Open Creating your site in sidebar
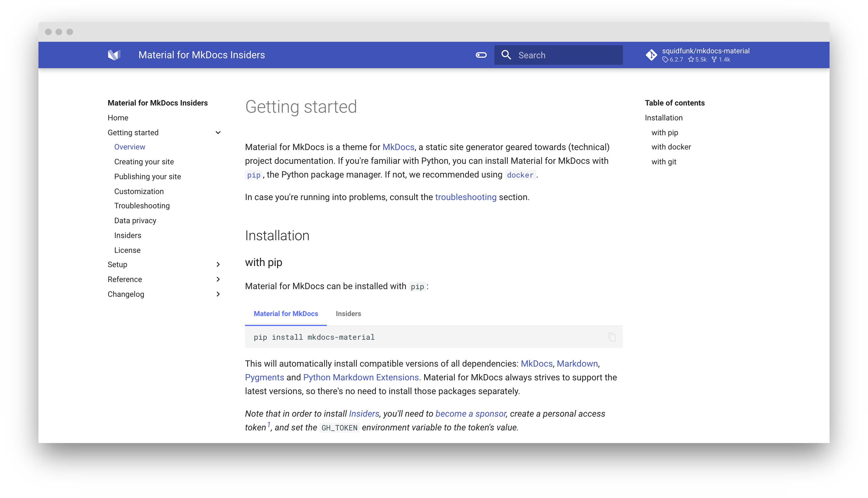The image size is (868, 498). coord(144,162)
